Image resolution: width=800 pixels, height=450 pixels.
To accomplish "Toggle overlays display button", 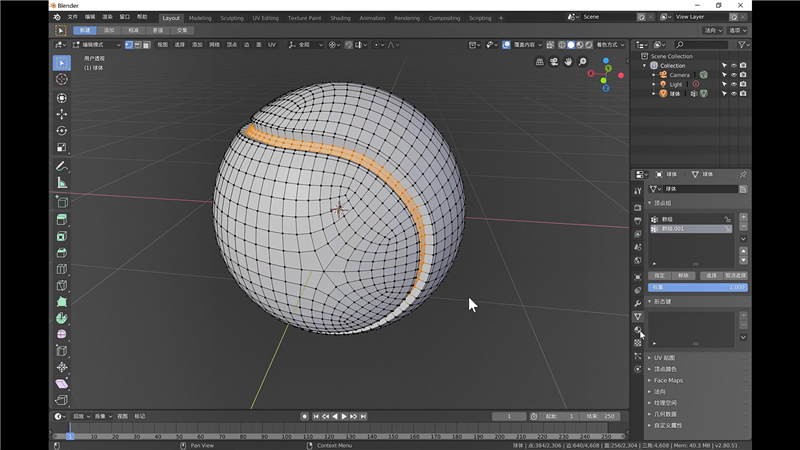I will tap(506, 45).
